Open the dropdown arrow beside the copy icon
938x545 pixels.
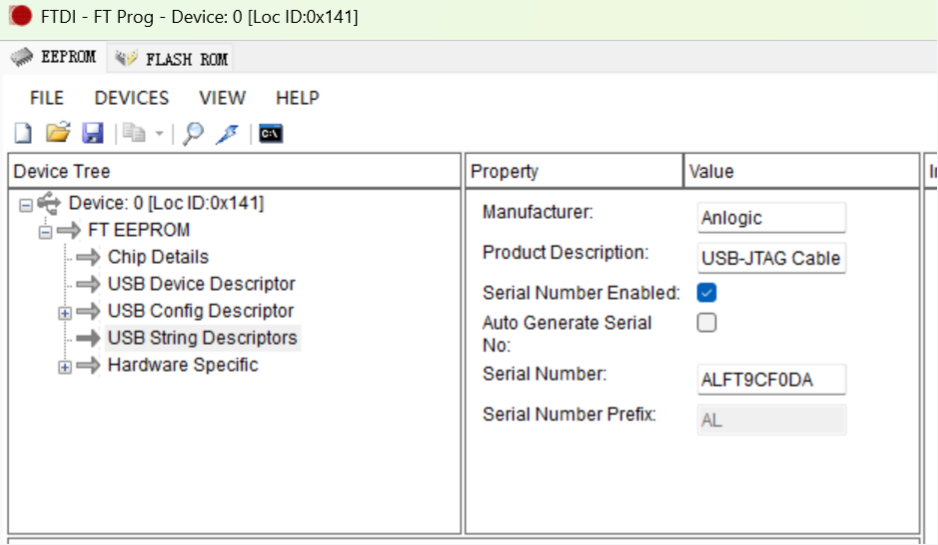(159, 133)
